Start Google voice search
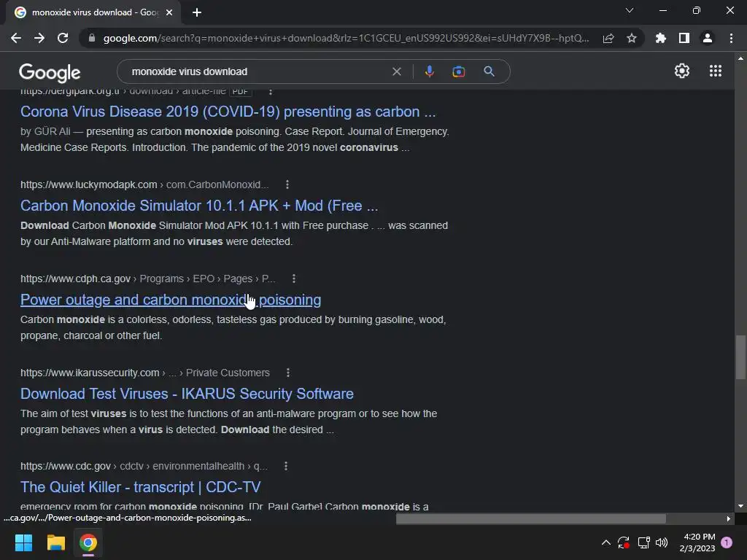This screenshot has width=747, height=560. tap(429, 71)
